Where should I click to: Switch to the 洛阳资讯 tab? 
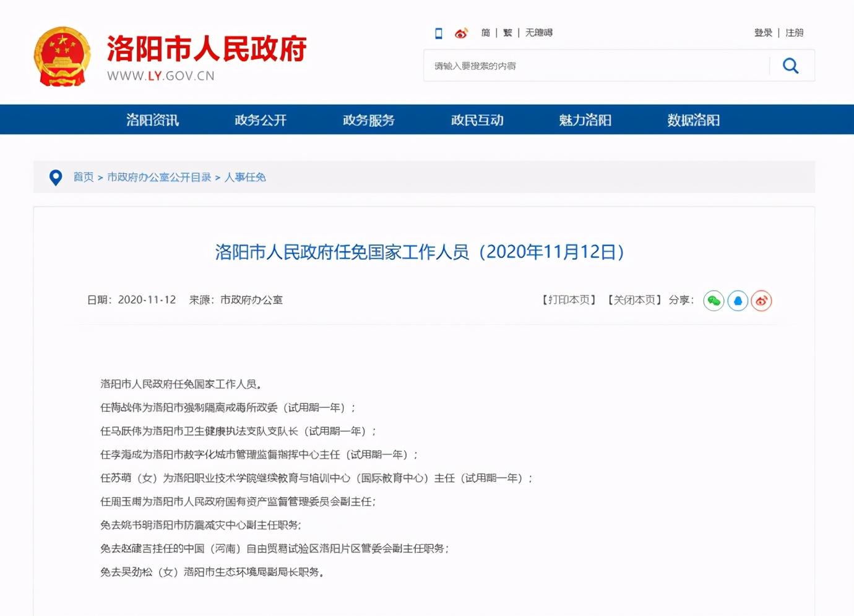click(152, 120)
